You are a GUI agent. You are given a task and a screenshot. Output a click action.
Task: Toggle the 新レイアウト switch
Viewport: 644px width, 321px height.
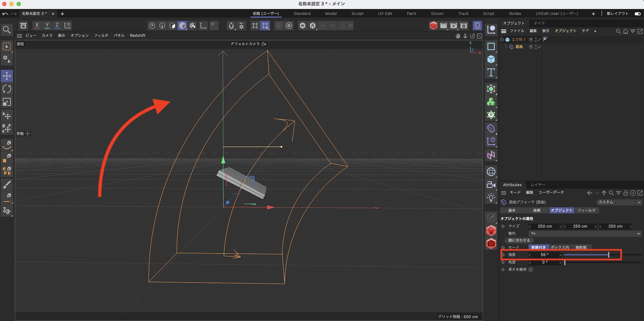(x=637, y=14)
